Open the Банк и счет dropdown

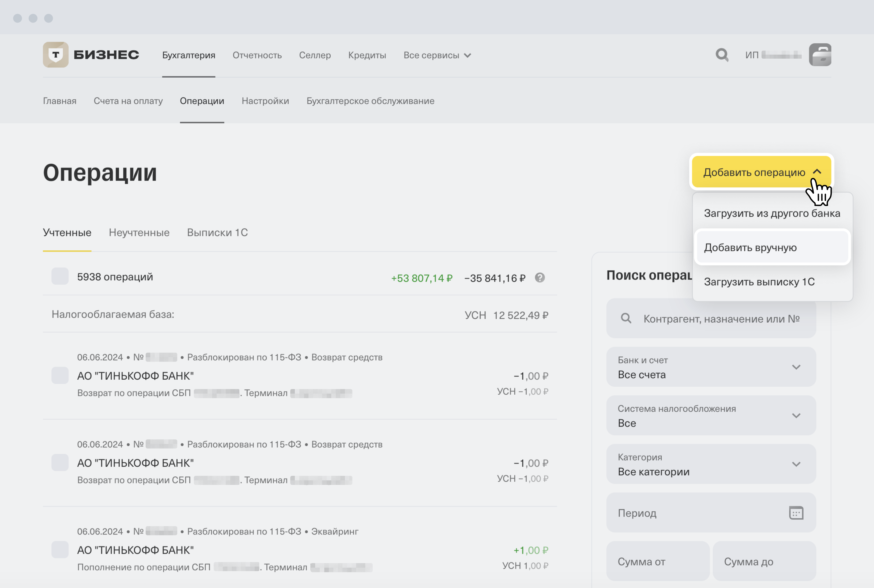(711, 367)
